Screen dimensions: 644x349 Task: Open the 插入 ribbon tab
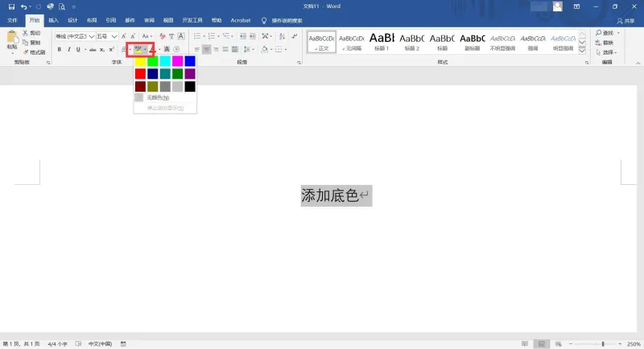pyautogui.click(x=53, y=20)
